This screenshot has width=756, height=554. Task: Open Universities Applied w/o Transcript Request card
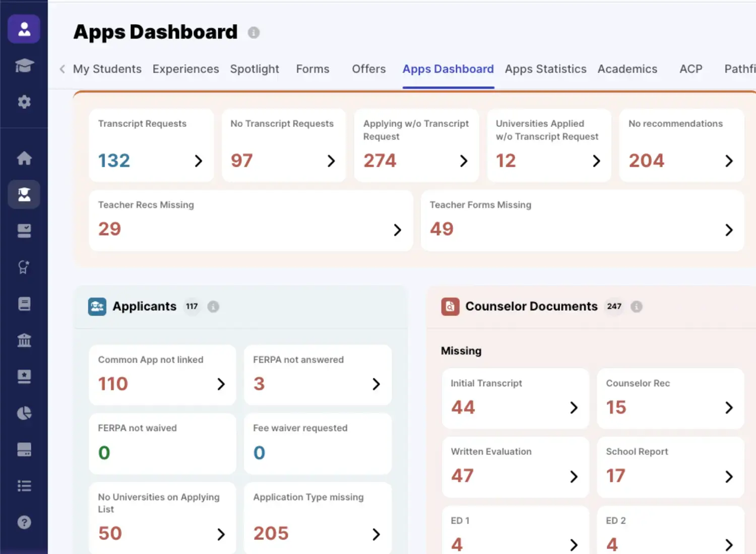pyautogui.click(x=549, y=146)
